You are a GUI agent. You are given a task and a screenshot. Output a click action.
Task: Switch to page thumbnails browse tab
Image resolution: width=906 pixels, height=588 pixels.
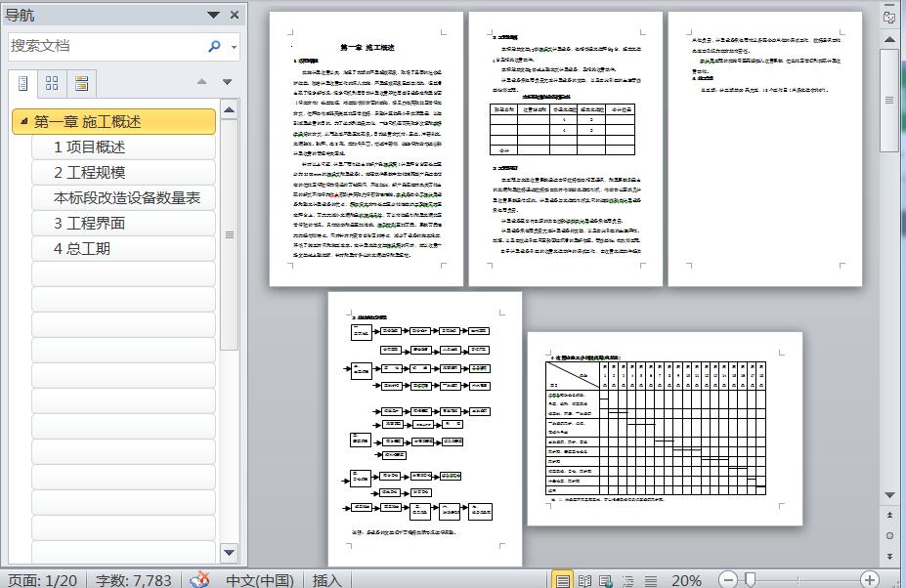click(52, 84)
